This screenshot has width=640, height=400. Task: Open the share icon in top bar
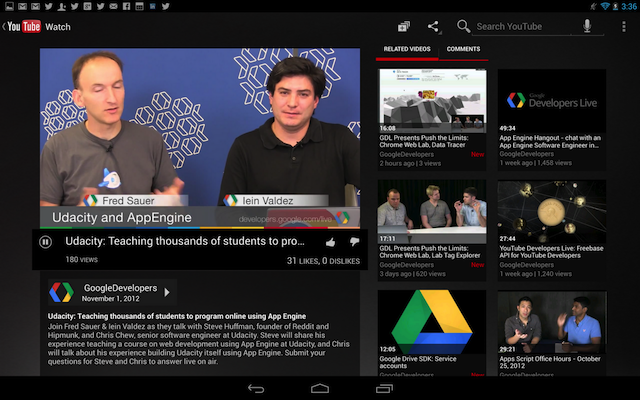(433, 27)
